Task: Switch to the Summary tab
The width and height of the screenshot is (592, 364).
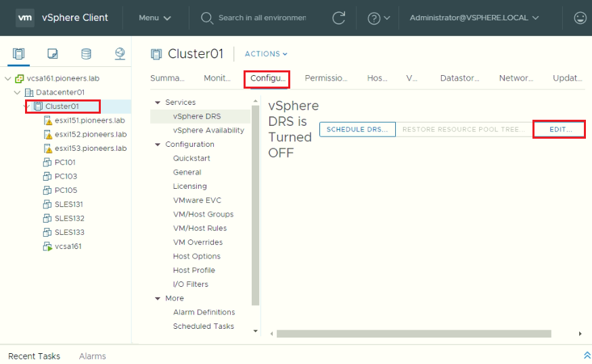Action: click(x=167, y=78)
